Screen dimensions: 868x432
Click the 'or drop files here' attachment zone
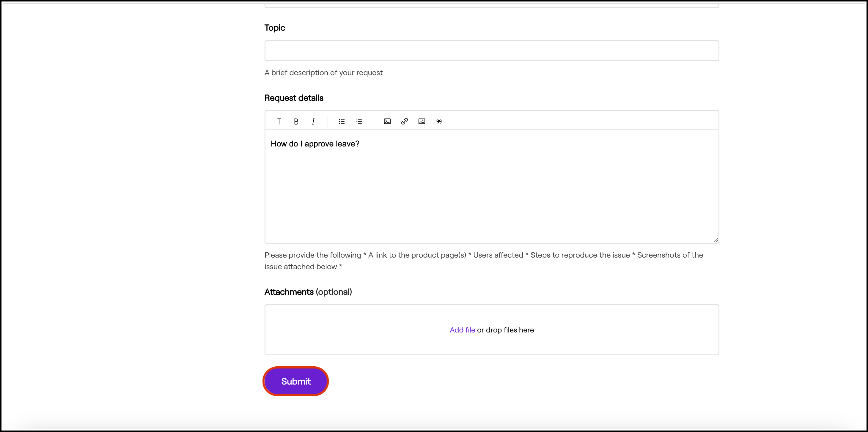point(505,330)
